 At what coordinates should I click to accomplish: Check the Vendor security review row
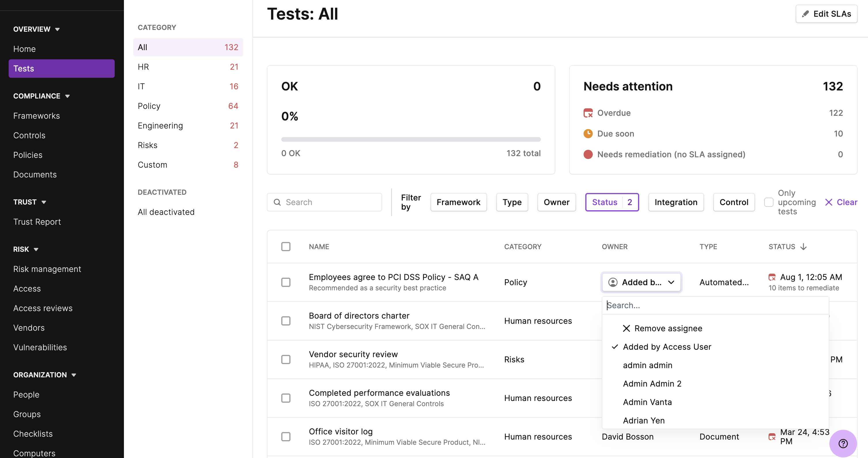(x=286, y=359)
